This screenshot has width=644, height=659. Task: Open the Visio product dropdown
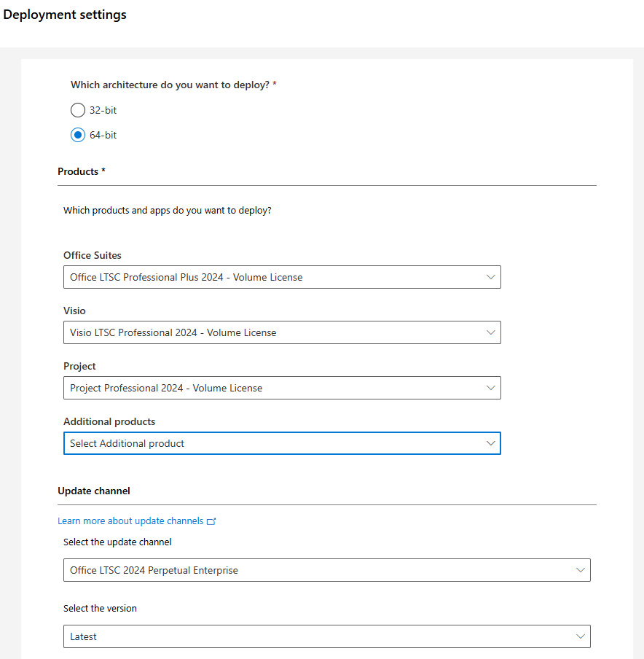pyautogui.click(x=282, y=332)
